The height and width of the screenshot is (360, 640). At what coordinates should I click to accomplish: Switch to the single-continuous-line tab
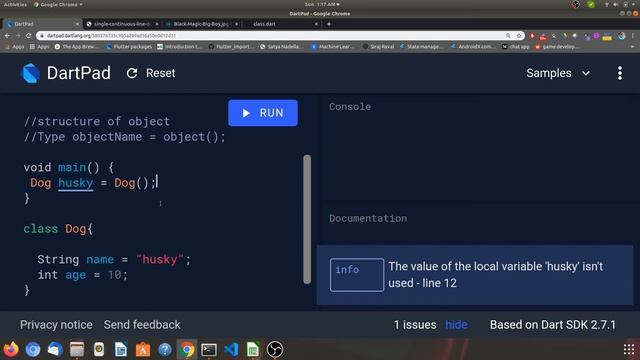coord(121,24)
